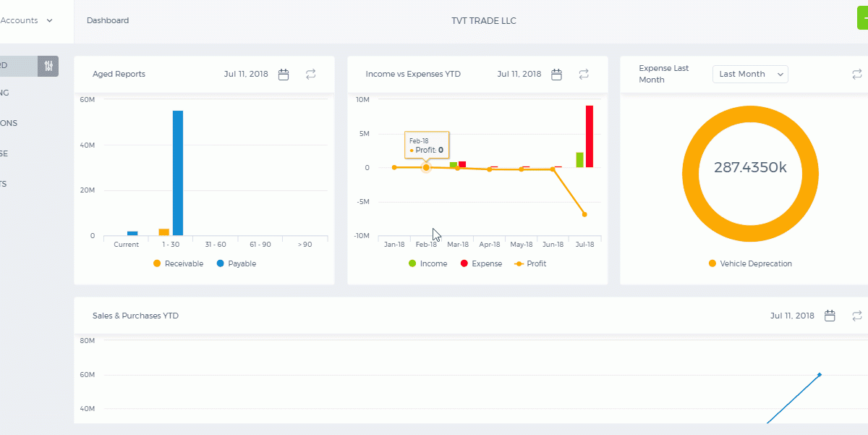Screen dimensions: 868x435
Task: Refresh the Sales & Purchases YTD chart
Action: click(x=857, y=316)
